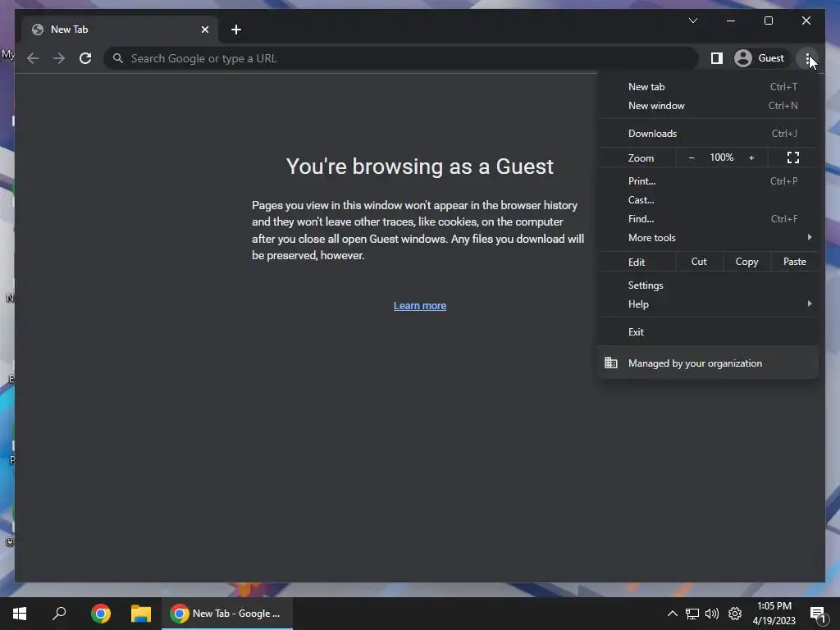This screenshot has width=840, height=630.
Task: Open File Explorer from the taskbar
Action: [x=141, y=614]
